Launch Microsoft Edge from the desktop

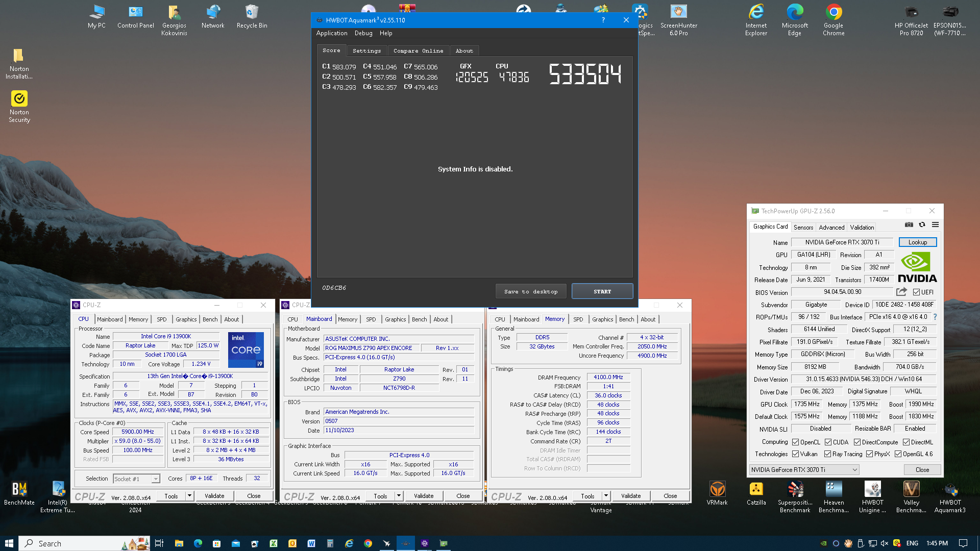(x=795, y=20)
